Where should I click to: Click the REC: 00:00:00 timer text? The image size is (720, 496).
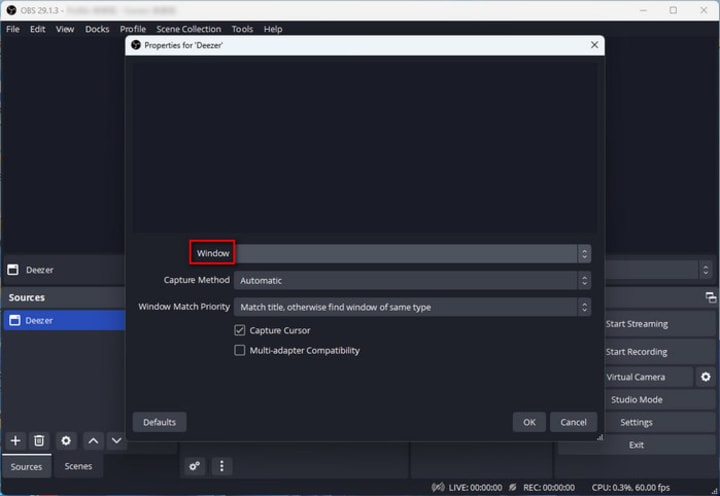point(549,487)
